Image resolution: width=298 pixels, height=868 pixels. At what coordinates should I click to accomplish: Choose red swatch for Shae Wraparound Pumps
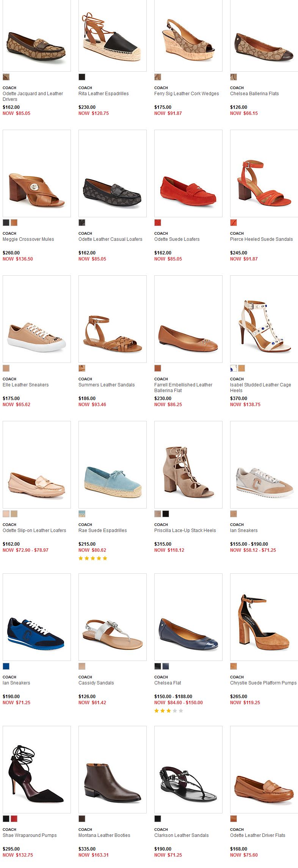[14, 819]
